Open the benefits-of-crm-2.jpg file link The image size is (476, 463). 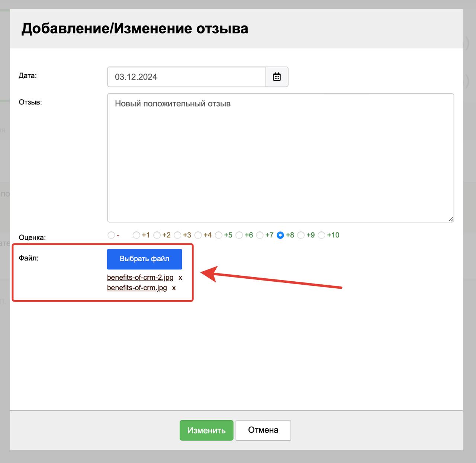(140, 278)
